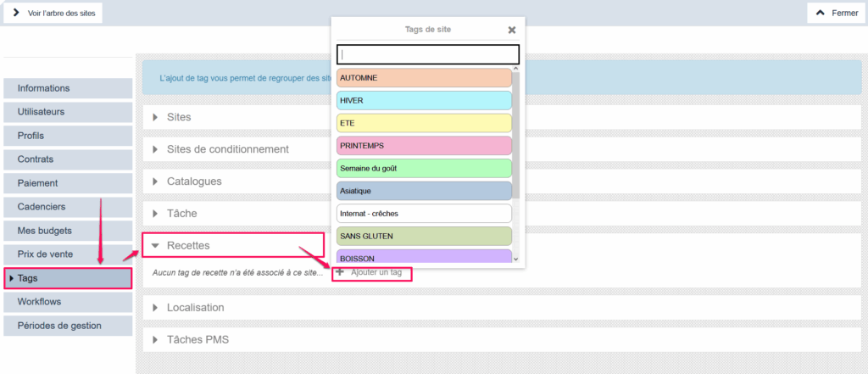Image resolution: width=868 pixels, height=374 pixels.
Task: Go to Mes budgets in sidebar
Action: (68, 231)
